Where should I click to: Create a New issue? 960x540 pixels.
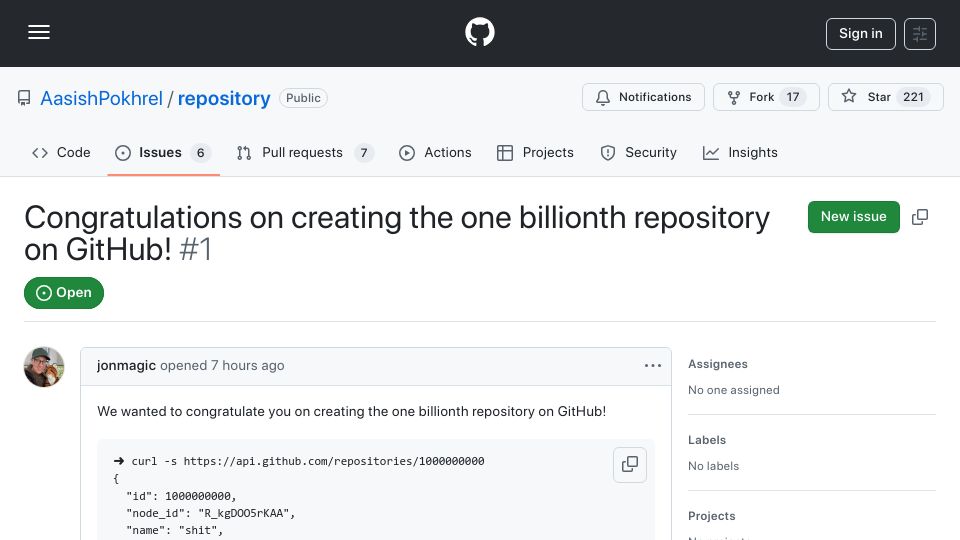853,217
